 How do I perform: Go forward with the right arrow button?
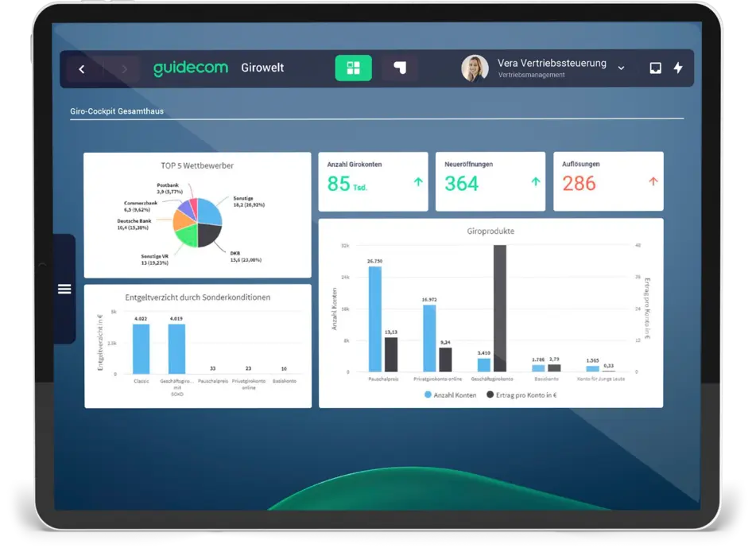pyautogui.click(x=124, y=69)
